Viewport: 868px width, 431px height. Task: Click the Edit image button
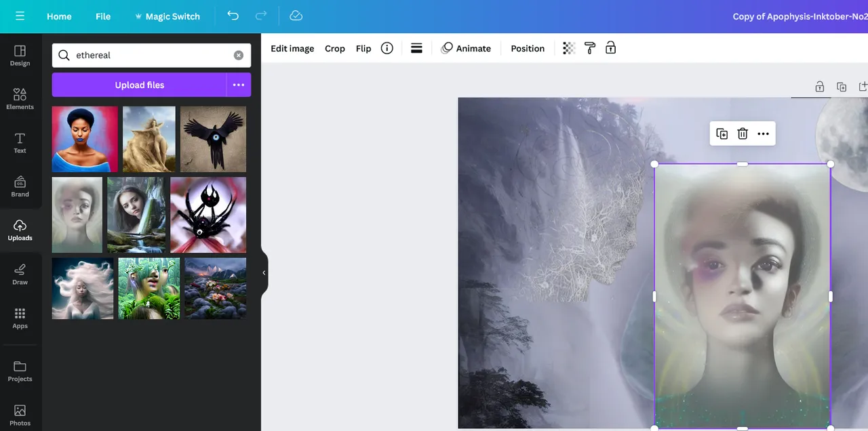point(292,48)
